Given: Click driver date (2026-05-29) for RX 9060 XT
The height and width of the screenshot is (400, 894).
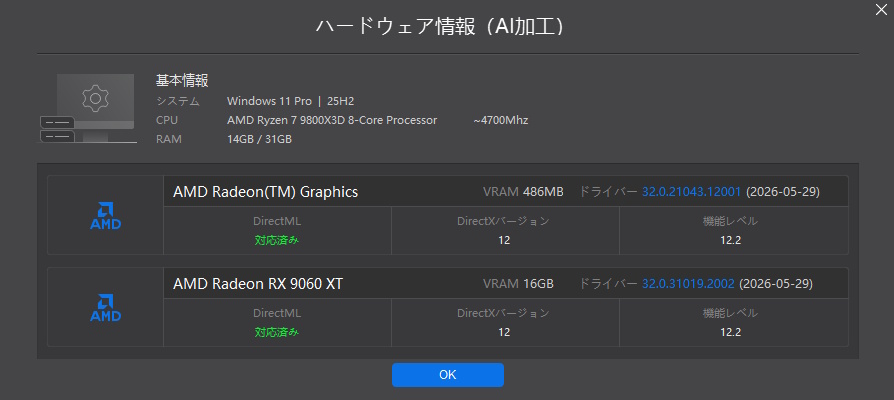Looking at the screenshot, I should coord(775,284).
